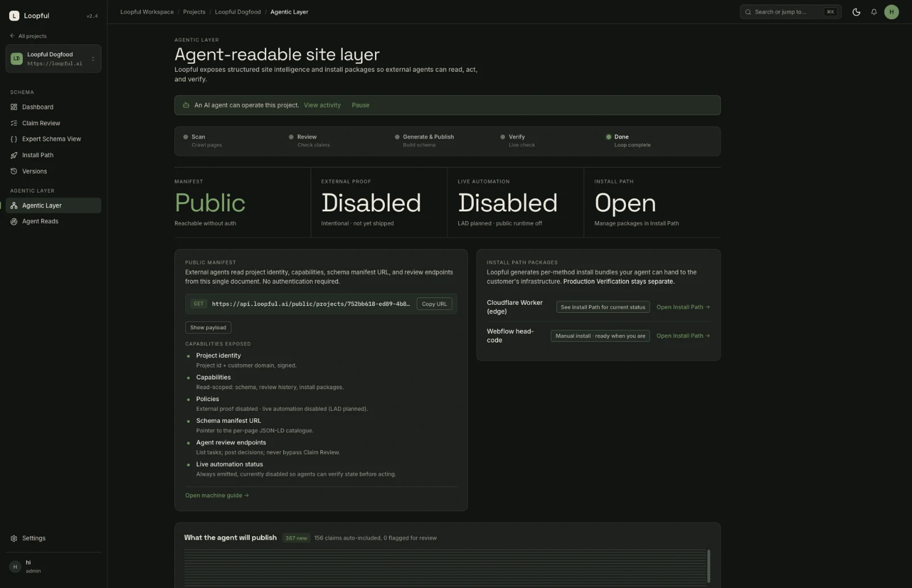Image resolution: width=912 pixels, height=588 pixels.
Task: Focus the Search or jump to field
Action: [790, 12]
